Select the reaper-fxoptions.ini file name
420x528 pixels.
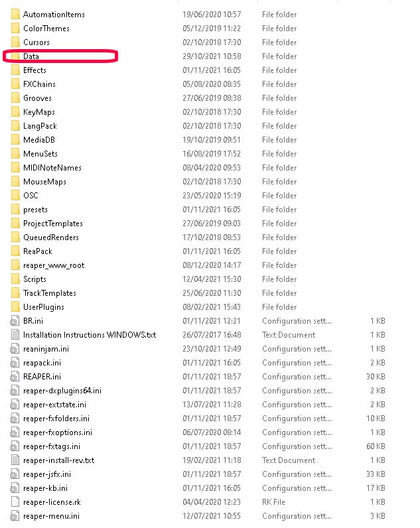tap(58, 432)
